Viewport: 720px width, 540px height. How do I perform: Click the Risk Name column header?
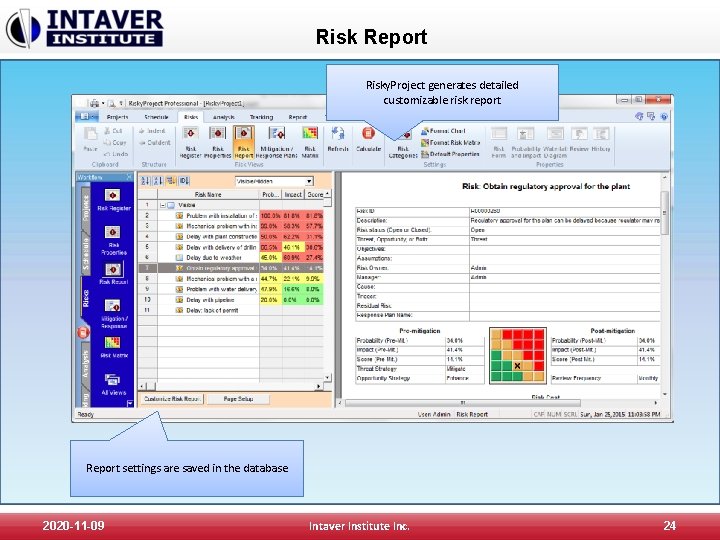tap(208, 195)
